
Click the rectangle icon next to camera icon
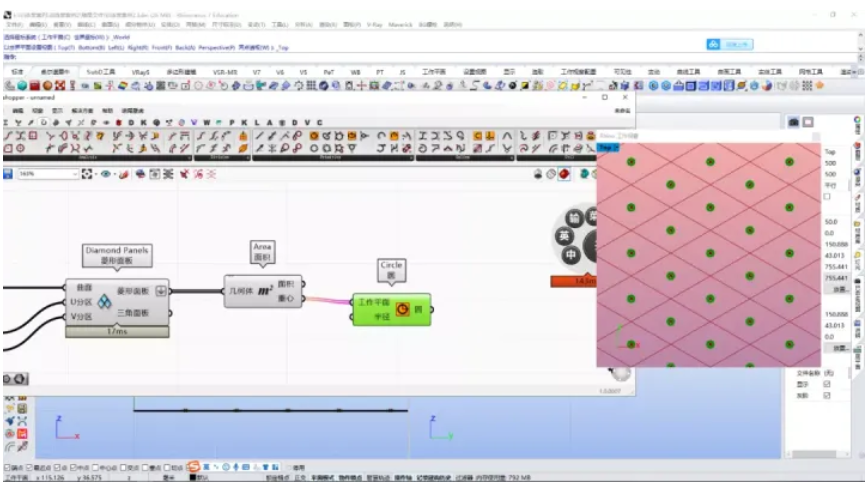coord(808,122)
